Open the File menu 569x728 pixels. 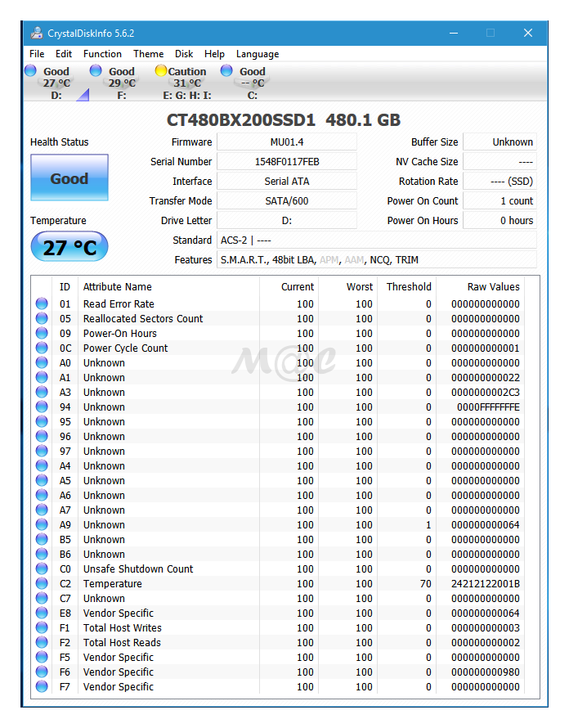coord(37,54)
